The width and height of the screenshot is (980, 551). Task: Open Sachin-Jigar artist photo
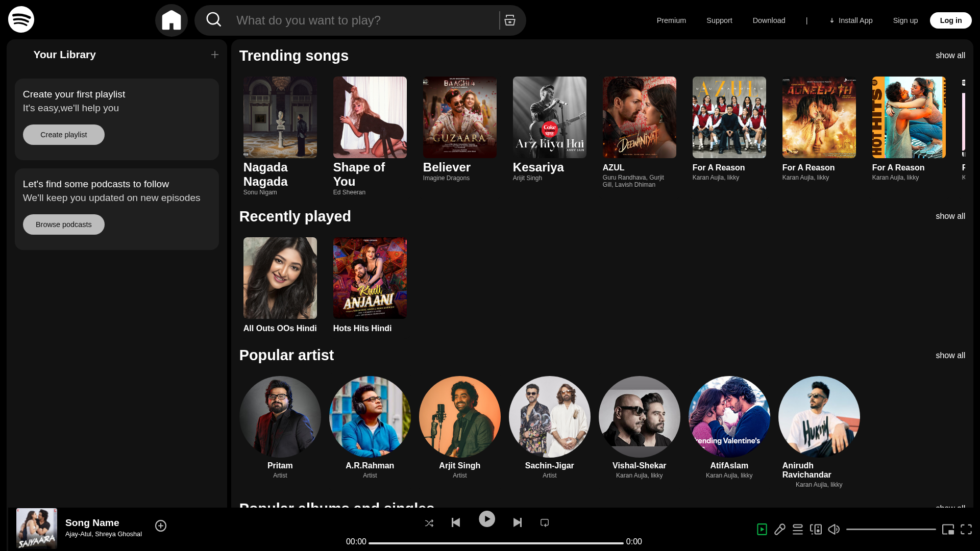[x=550, y=417]
